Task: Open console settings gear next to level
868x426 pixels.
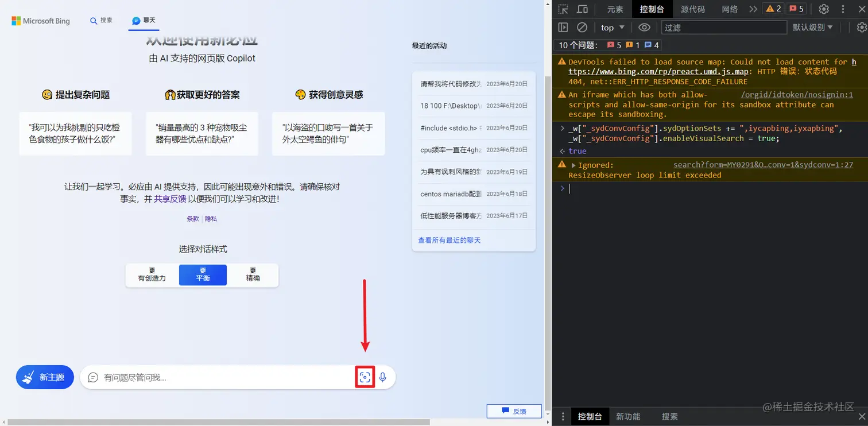Action: coord(861,28)
